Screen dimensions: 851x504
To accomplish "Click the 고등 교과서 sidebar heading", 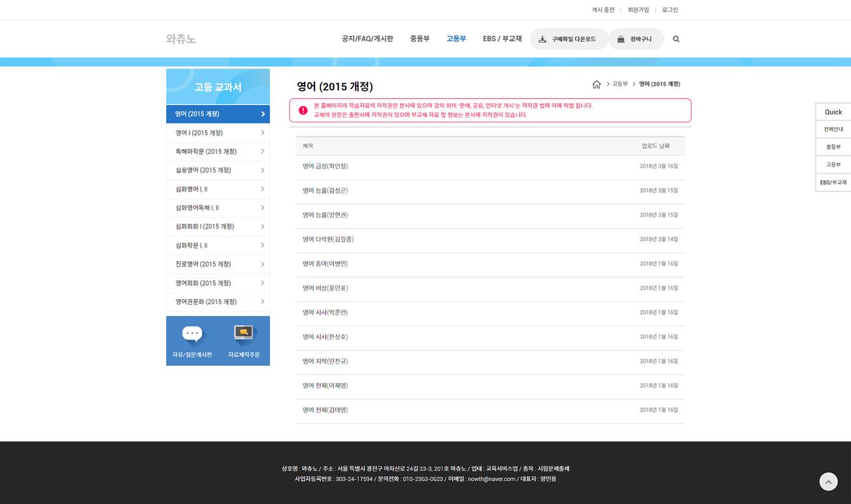I will (218, 87).
